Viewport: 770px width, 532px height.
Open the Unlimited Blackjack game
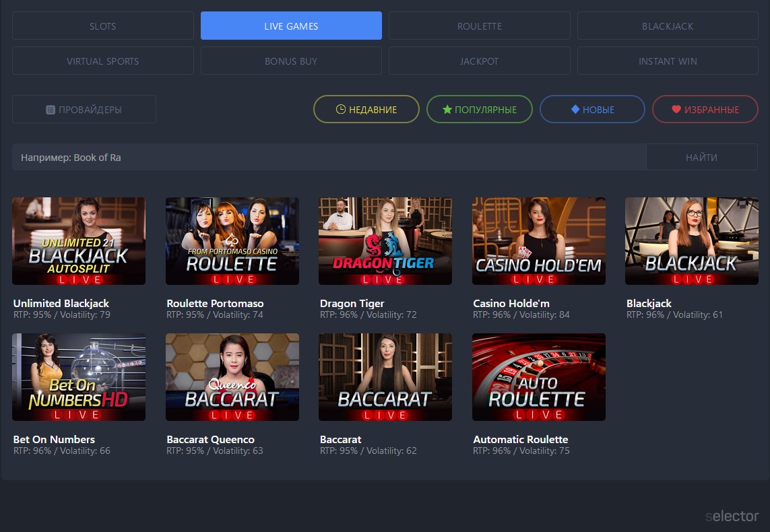(78, 240)
